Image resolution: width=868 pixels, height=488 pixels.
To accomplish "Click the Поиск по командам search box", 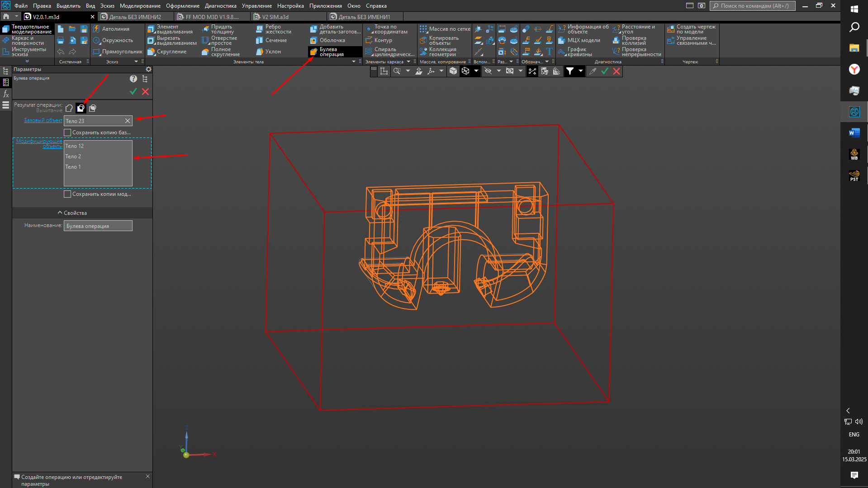I will click(753, 6).
